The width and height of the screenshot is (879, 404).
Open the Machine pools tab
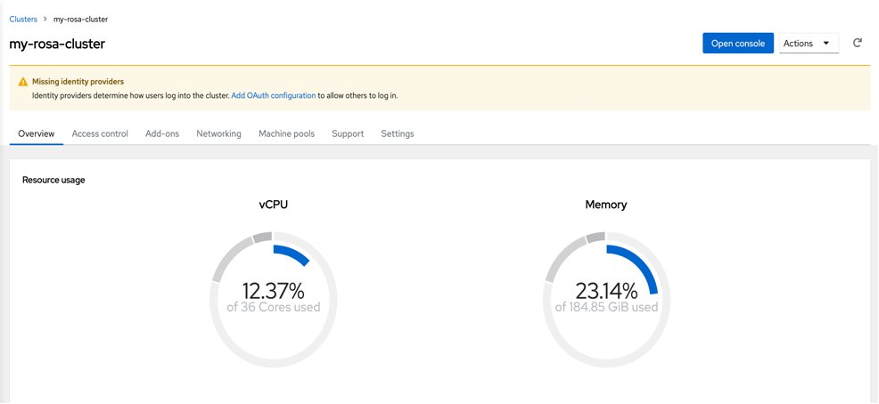(x=286, y=134)
